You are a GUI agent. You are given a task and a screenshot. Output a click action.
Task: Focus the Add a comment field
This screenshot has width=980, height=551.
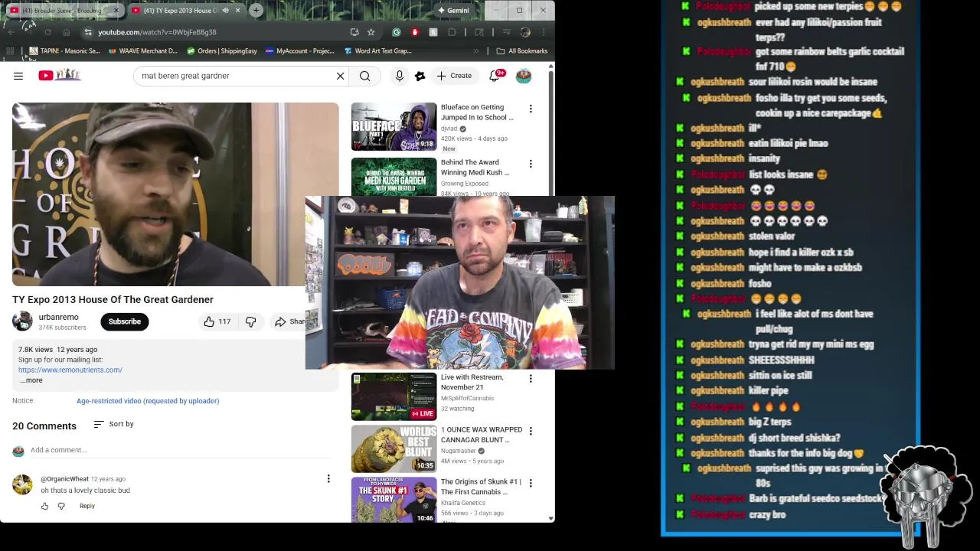(180, 450)
